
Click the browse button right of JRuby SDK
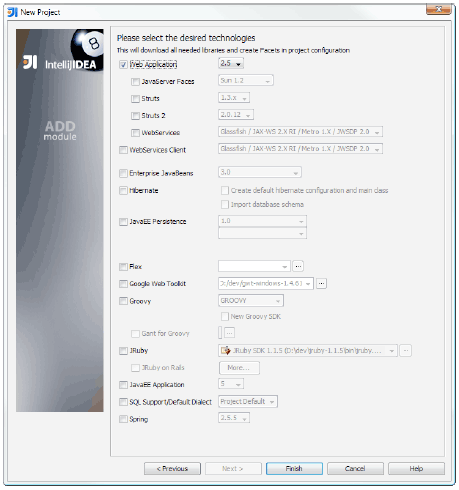405,350
